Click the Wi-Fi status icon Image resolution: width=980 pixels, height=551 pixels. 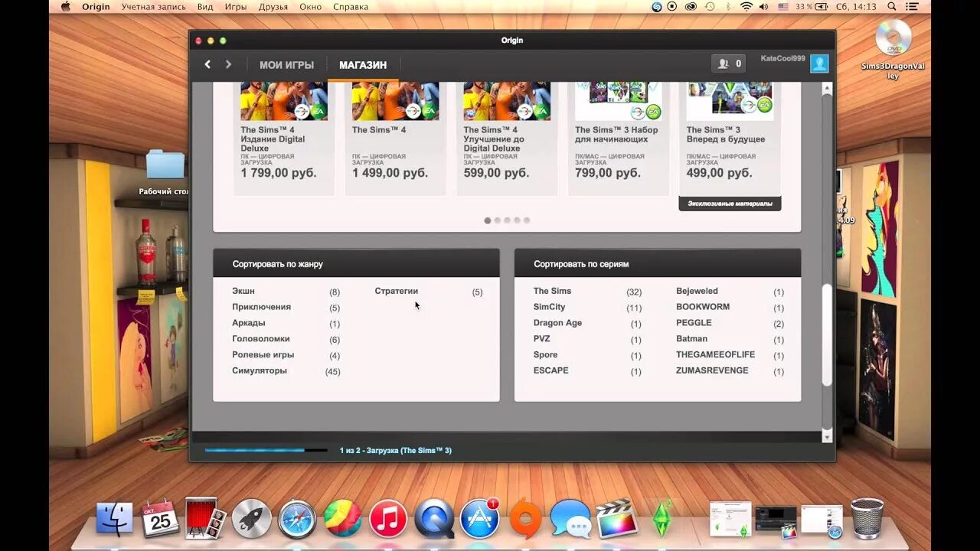click(x=746, y=6)
